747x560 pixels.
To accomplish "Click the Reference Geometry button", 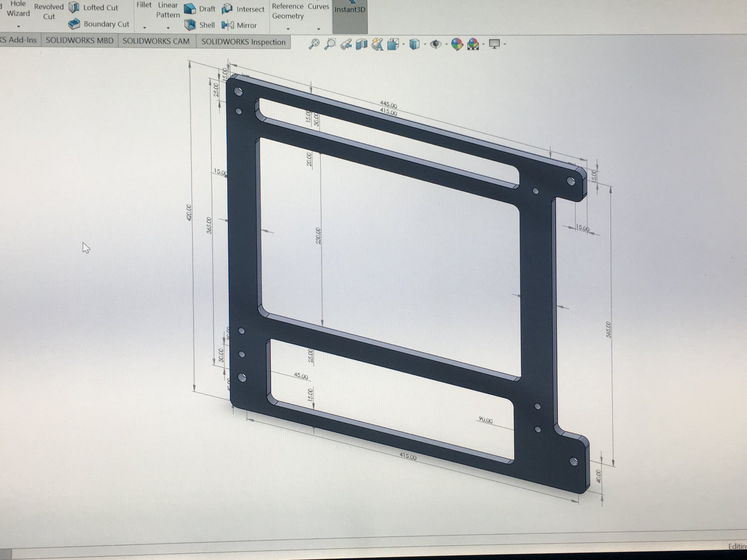I will click(288, 11).
